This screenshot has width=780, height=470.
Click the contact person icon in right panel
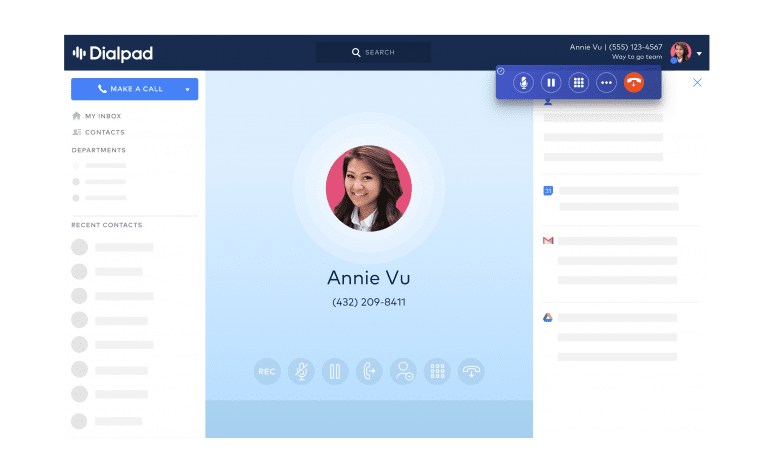[x=548, y=101]
